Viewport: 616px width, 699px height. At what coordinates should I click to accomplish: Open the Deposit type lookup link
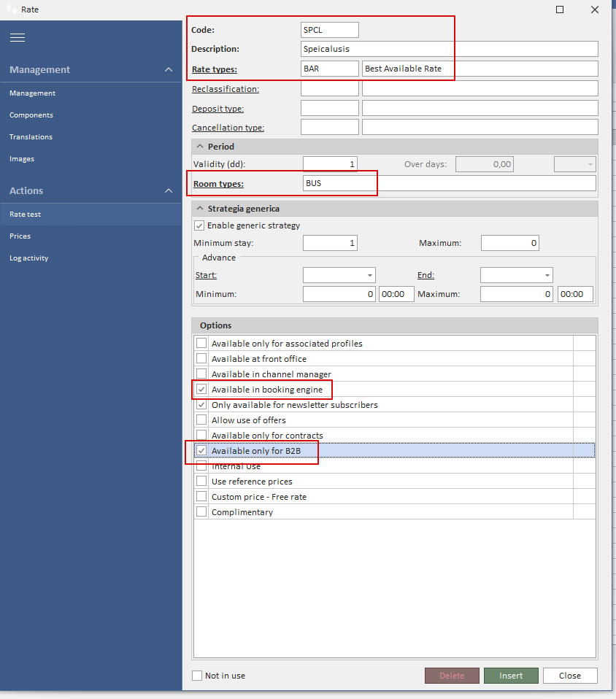point(217,109)
